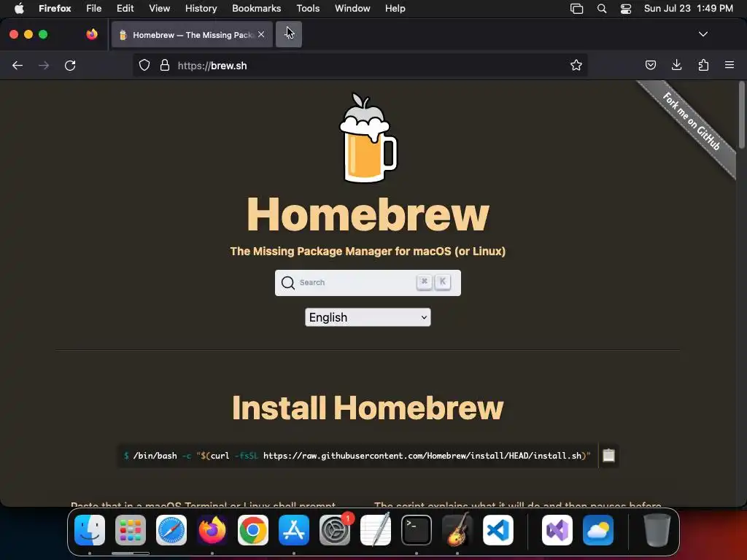This screenshot has height=560, width=747.
Task: Open App Store from the Dock
Action: pos(294,530)
